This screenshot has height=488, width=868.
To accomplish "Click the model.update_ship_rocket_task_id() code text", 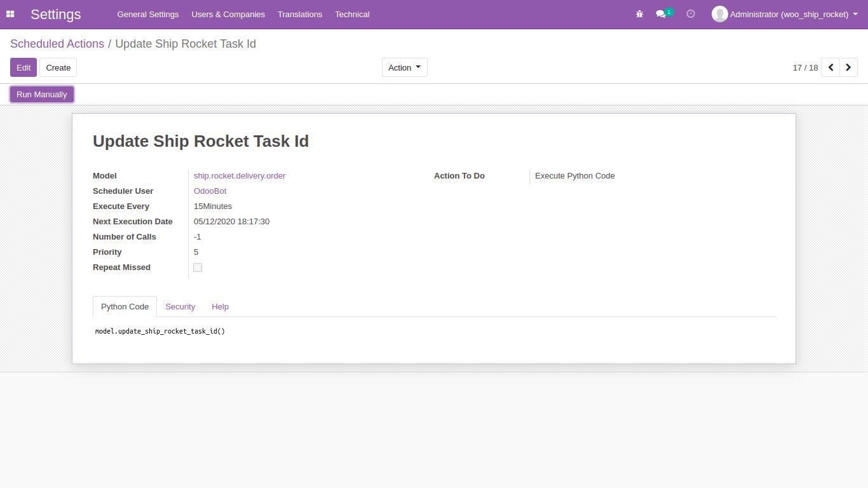I will 160,331.
